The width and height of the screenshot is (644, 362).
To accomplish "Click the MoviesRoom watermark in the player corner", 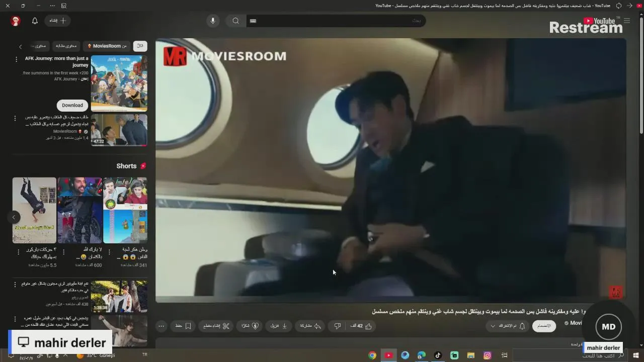I will (x=616, y=292).
